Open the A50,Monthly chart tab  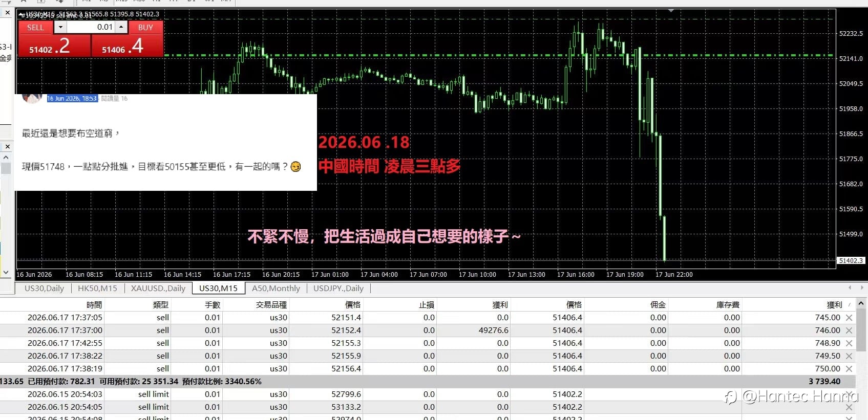[x=276, y=289]
